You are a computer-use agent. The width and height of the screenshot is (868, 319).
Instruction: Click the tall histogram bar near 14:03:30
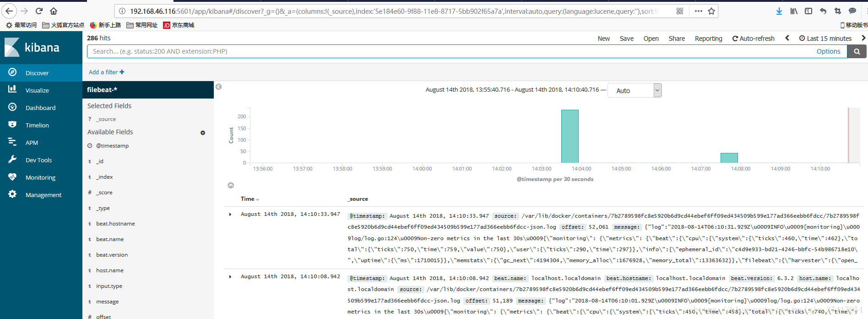[570, 136]
